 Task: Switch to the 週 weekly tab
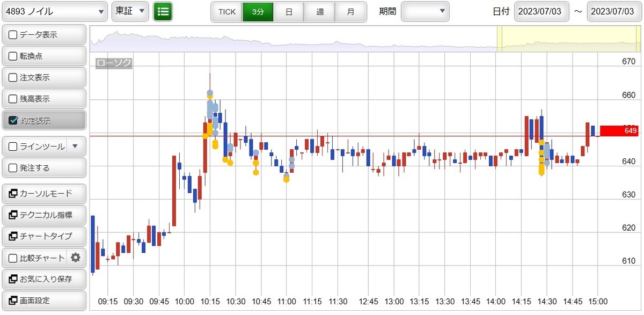click(x=320, y=11)
